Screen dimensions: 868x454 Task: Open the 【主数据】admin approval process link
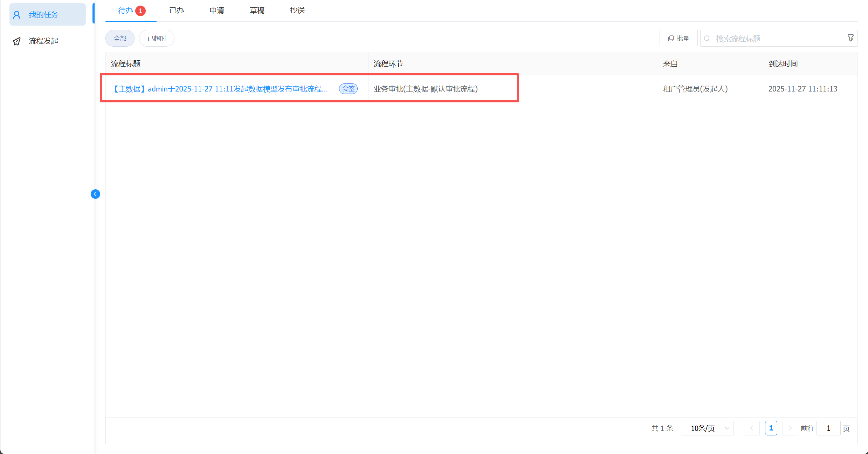click(x=220, y=89)
